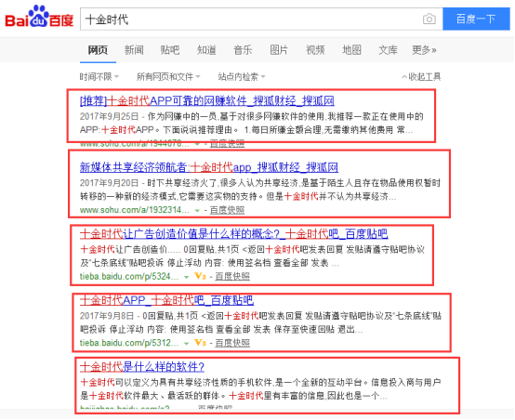Expand arrow beside tieba.baidu.com/p/5312

[x=186, y=344]
